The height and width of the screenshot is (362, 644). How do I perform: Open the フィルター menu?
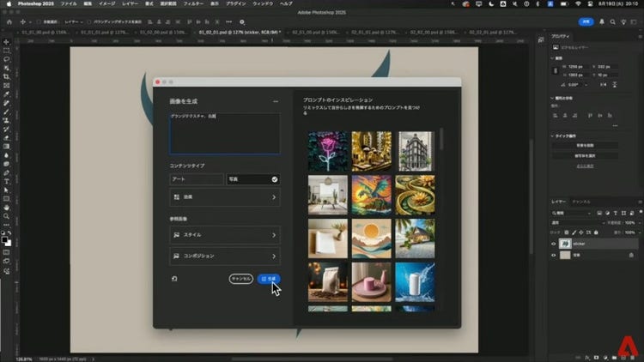(x=193, y=3)
